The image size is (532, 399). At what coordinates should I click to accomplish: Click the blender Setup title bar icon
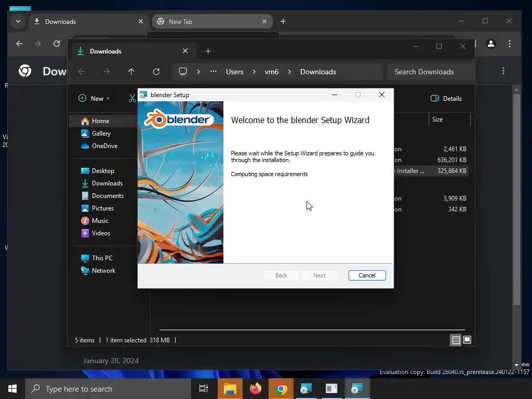(x=143, y=95)
